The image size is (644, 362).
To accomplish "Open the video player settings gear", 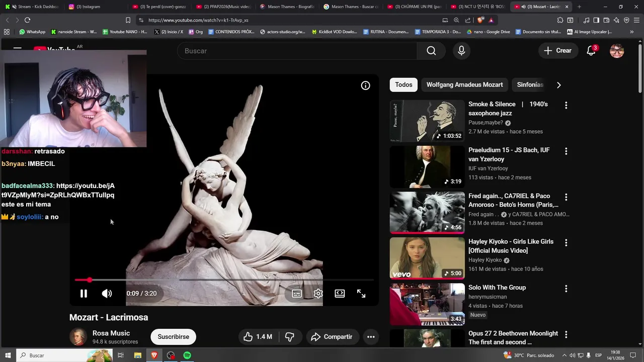I will click(318, 294).
